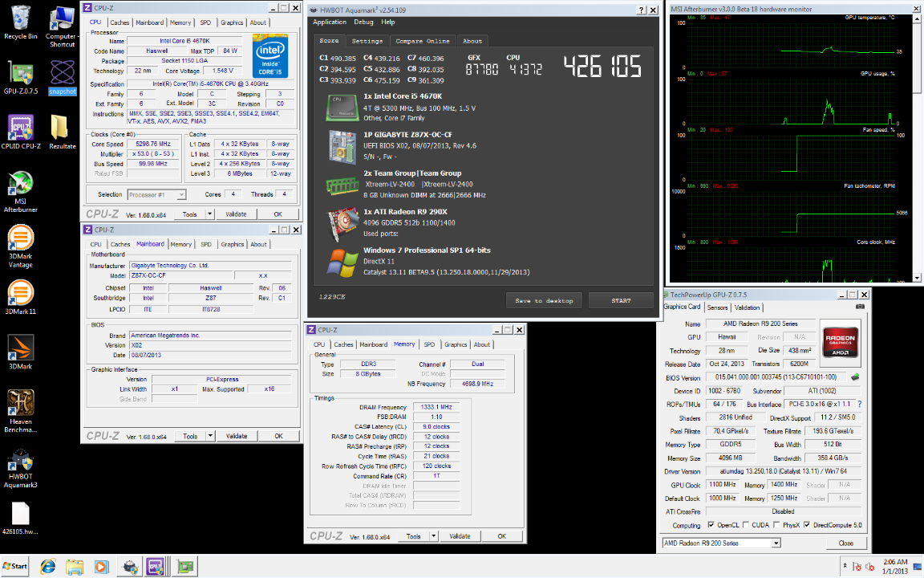
Task: Click the Radeon Graphics logo in GPU-Z
Action: 841,344
